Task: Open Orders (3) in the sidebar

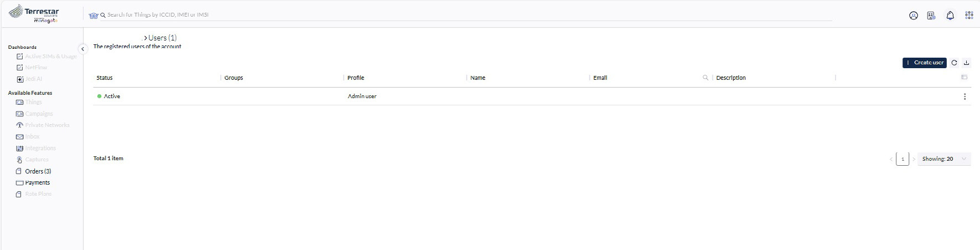Action: [38, 171]
